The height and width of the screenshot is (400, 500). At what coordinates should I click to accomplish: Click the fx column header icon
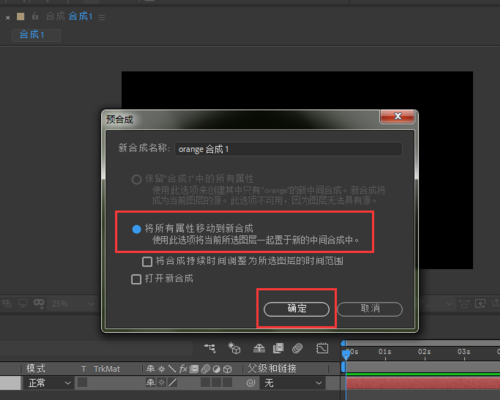183,368
